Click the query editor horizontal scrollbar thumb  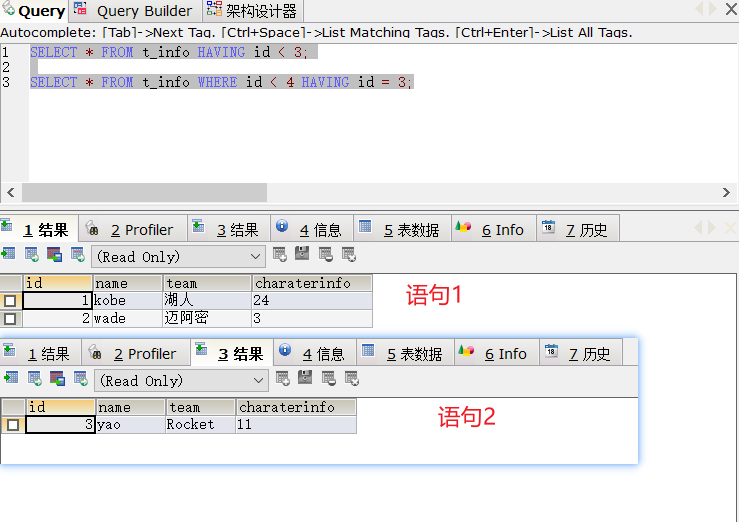[144, 192]
